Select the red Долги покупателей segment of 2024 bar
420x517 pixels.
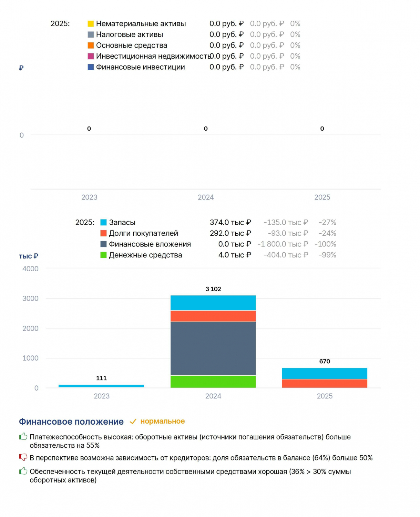(213, 316)
